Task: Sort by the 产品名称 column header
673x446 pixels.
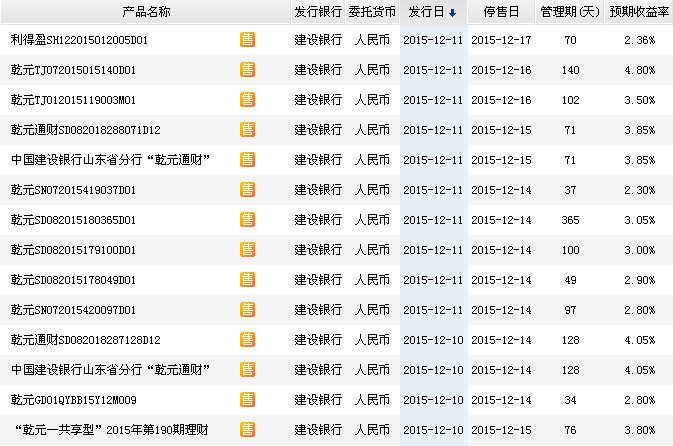Action: point(146,12)
